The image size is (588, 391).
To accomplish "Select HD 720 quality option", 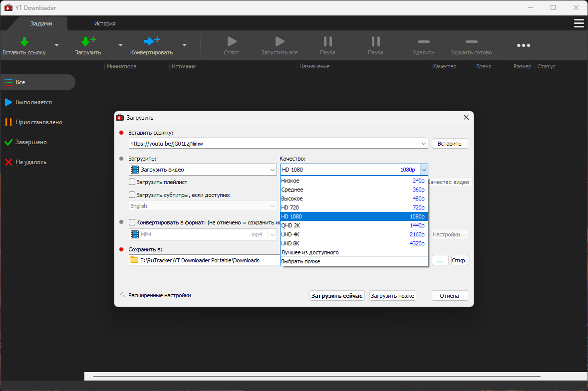I will (353, 207).
